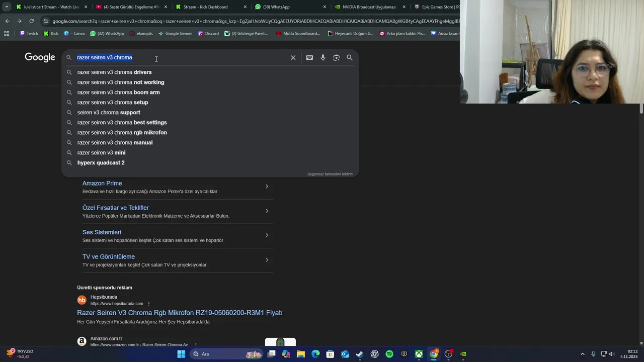Expand Amazon Prime sitelink chevron
This screenshot has width=644, height=362.
(267, 187)
